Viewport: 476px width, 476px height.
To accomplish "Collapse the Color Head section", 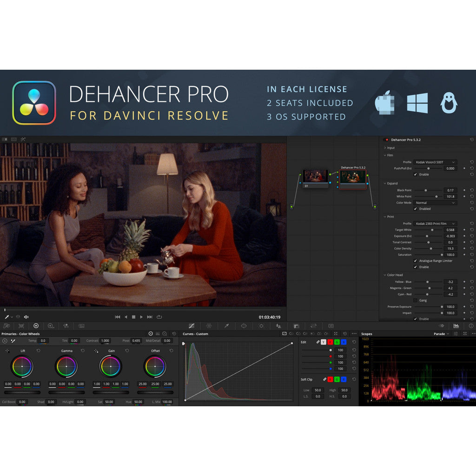I will tap(385, 275).
